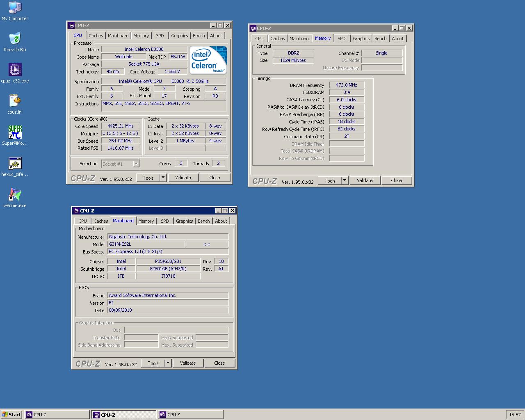Image resolution: width=525 pixels, height=420 pixels.
Task: Expand Tools dropdown arrow in the Memory window
Action: click(x=345, y=180)
